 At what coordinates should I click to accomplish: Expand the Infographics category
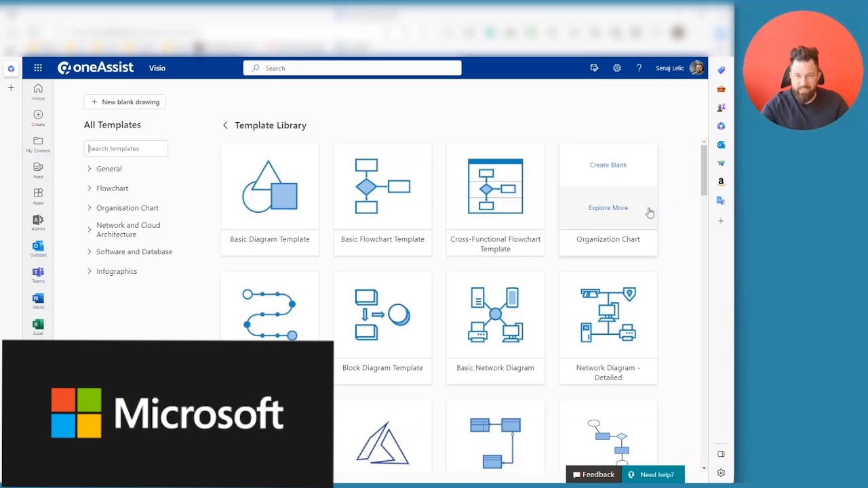(x=89, y=271)
